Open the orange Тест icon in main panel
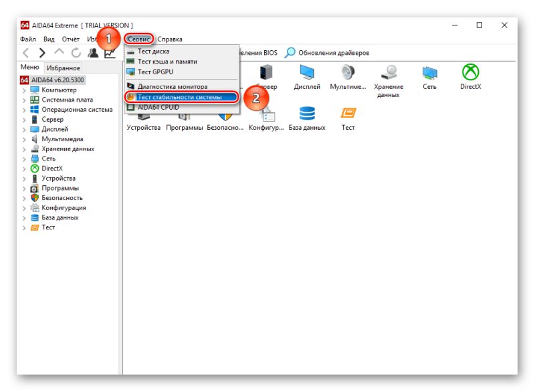535x392 pixels. [348, 118]
